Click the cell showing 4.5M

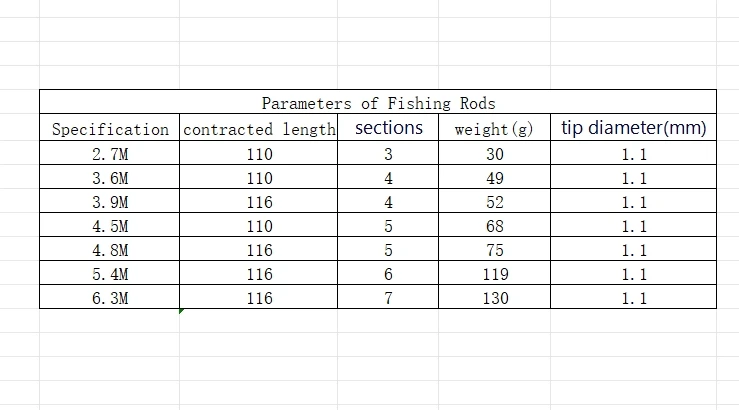[x=110, y=226]
